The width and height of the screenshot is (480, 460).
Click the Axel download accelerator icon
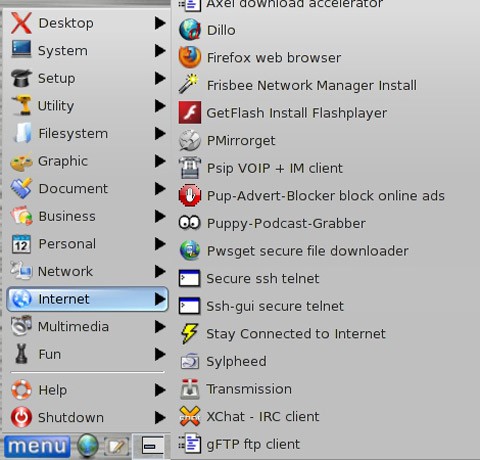pyautogui.click(x=190, y=5)
